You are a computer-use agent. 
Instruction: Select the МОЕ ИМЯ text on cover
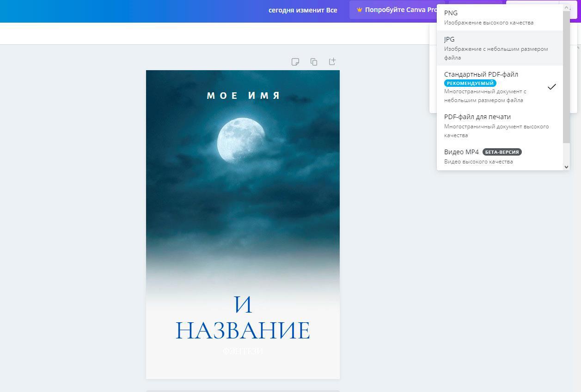(x=243, y=96)
